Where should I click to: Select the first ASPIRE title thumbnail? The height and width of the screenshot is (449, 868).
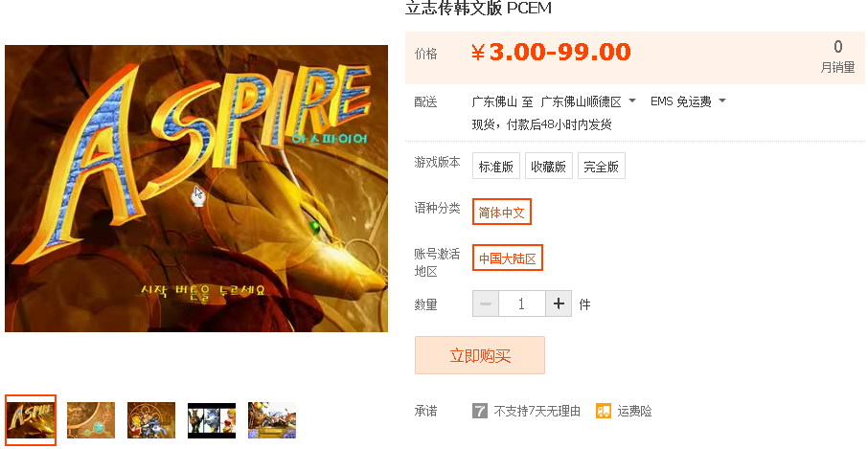pyautogui.click(x=31, y=419)
